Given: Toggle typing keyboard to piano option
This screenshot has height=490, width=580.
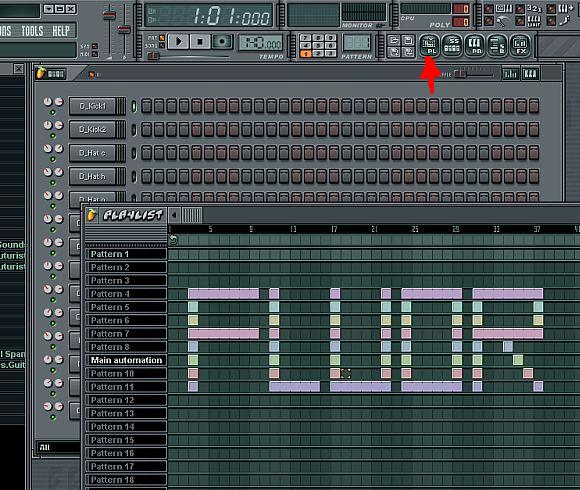Looking at the screenshot, I should [504, 8].
